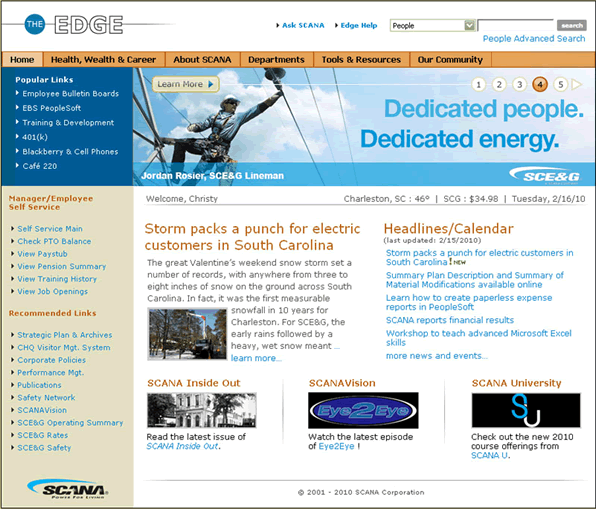
Task: Click the SCANA University SU image
Action: [526, 411]
